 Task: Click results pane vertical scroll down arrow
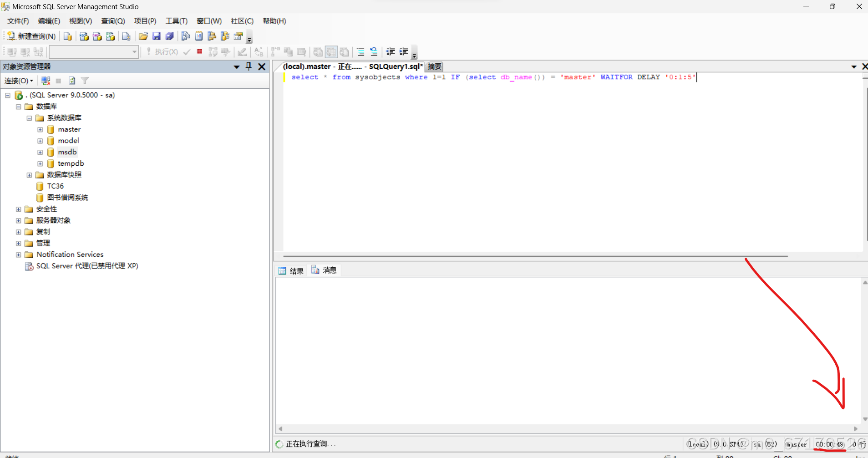(x=865, y=419)
